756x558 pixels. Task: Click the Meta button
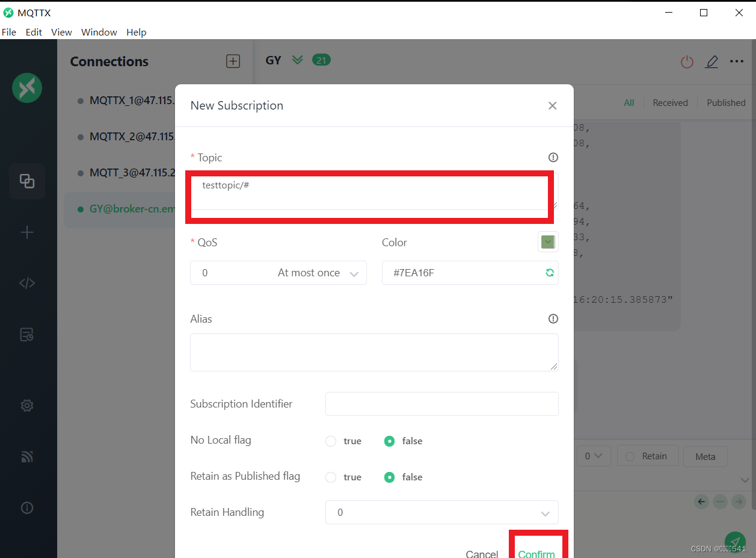705,456
